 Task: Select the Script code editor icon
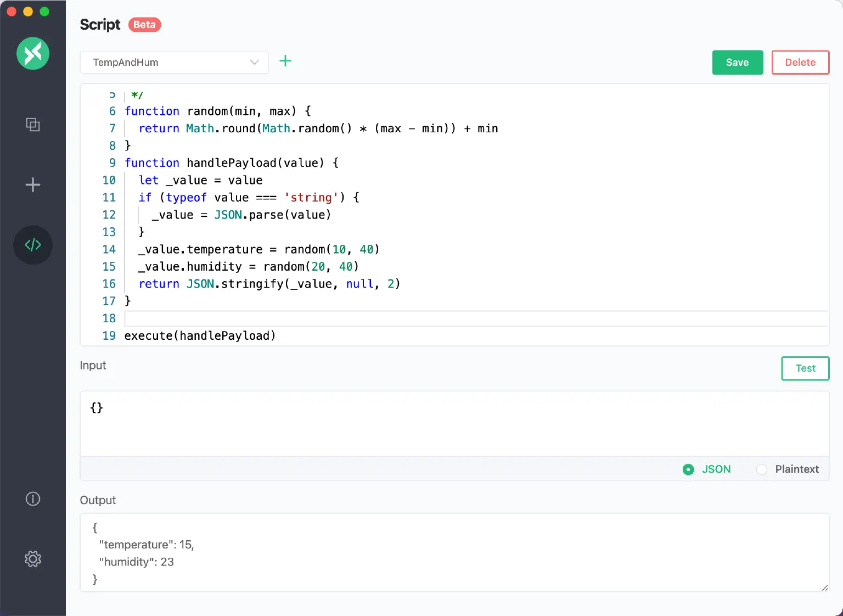33,245
